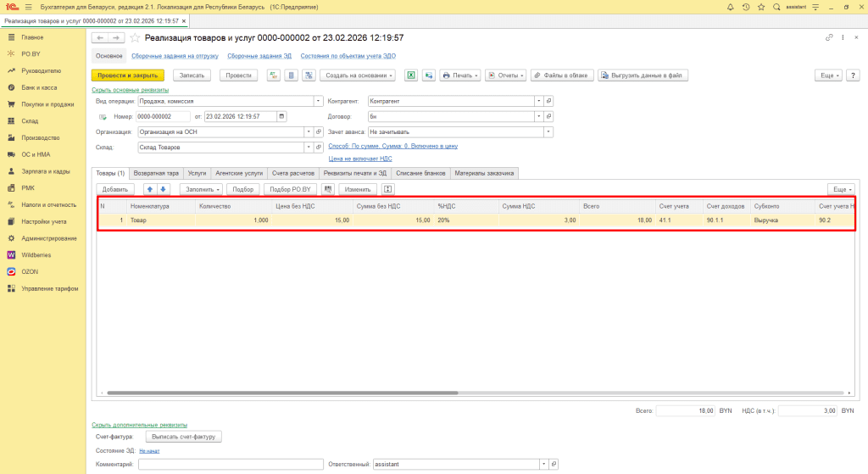Switch to the Услуги tab
This screenshot has width=868, height=474.
(x=197, y=173)
